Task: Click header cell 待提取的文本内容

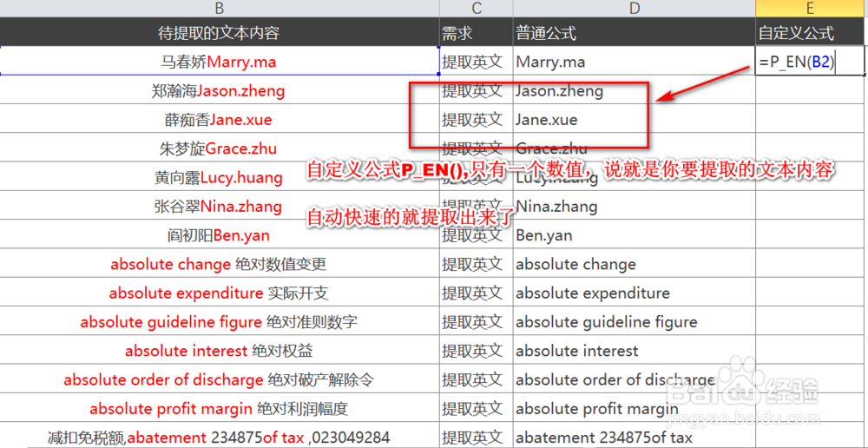Action: [x=220, y=33]
